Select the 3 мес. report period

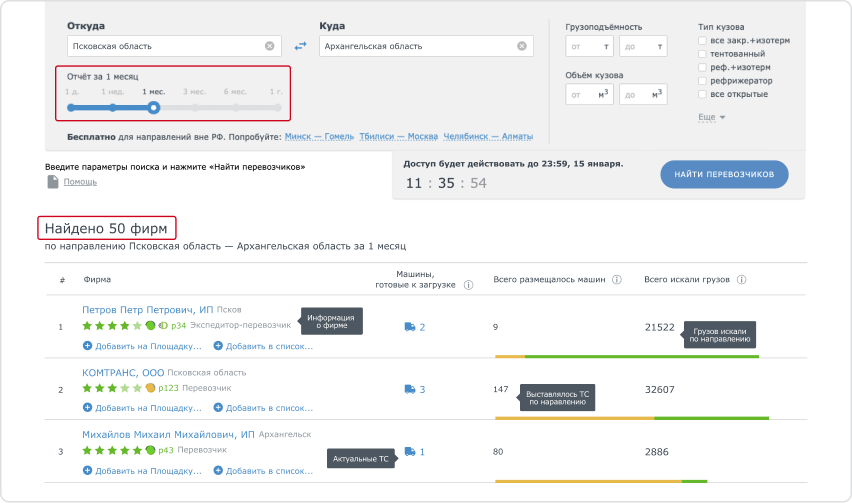195,107
